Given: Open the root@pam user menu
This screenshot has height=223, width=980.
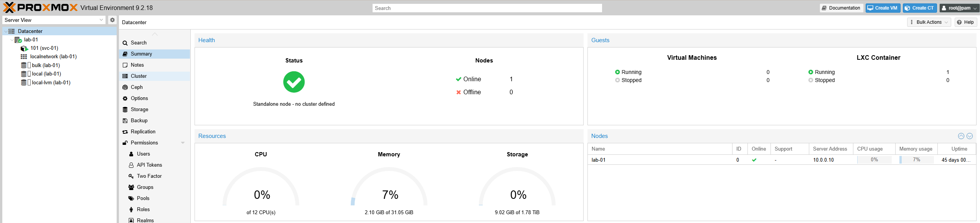Looking at the screenshot, I should click(959, 8).
